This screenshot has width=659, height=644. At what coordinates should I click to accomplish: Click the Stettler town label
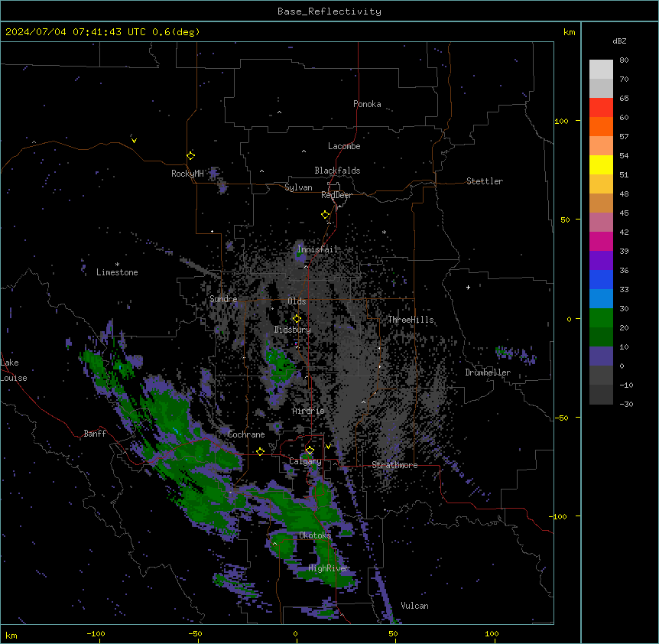(484, 181)
